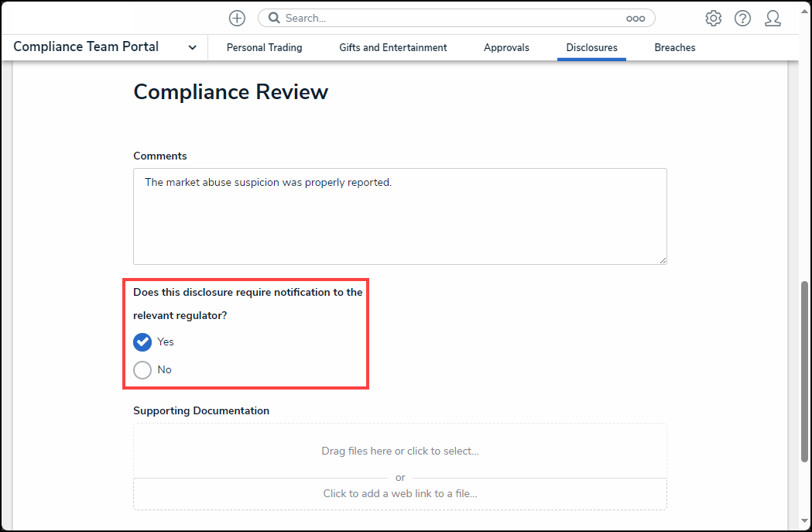
Task: Open the user profile icon
Action: 773,18
